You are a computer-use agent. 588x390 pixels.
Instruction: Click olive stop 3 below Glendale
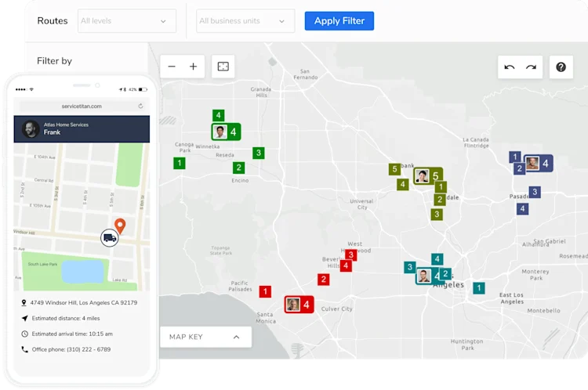click(437, 215)
